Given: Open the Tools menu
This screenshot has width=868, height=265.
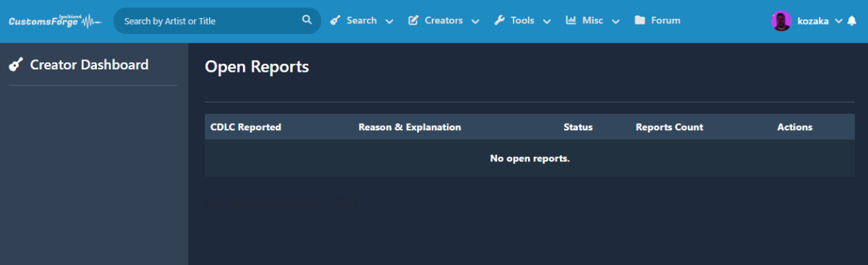Looking at the screenshot, I should coord(522,20).
